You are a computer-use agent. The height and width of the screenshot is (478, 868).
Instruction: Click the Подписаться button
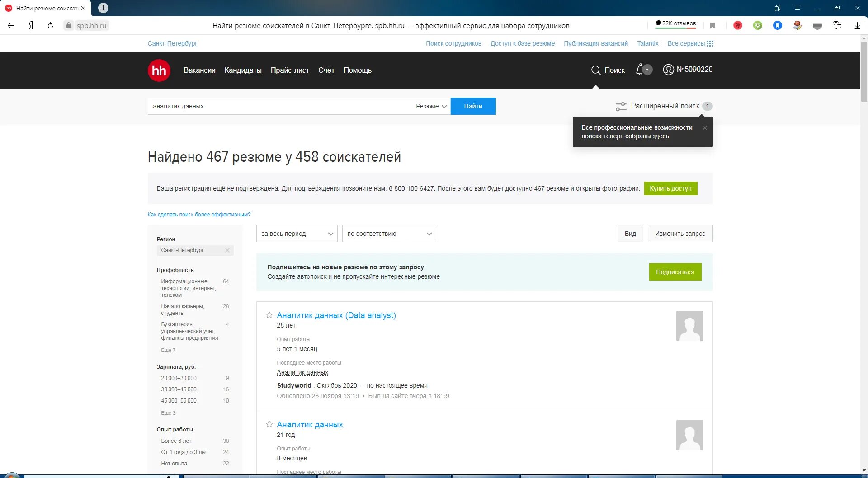675,272
